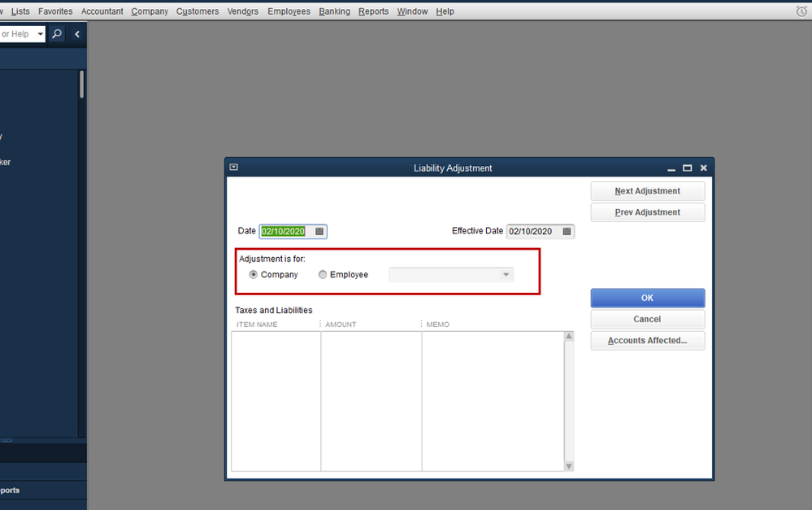Maximize the Liability Adjustment window
The height and width of the screenshot is (510, 812).
click(687, 168)
